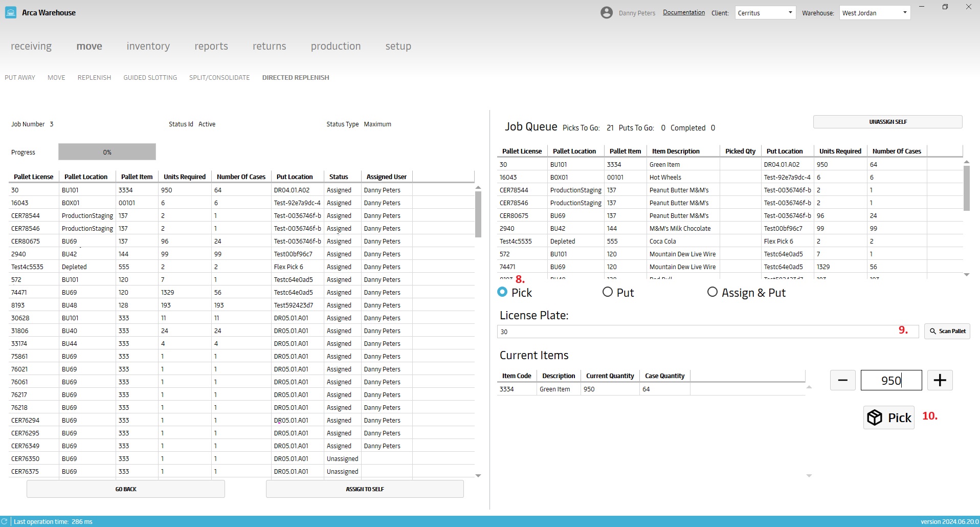Click the GO BACK button
The image size is (980, 527).
click(126, 489)
